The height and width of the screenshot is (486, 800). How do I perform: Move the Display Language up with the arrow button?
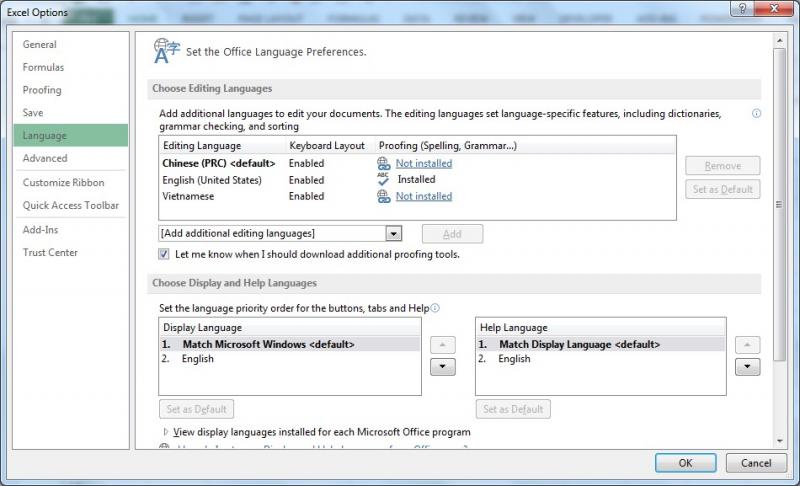(442, 345)
